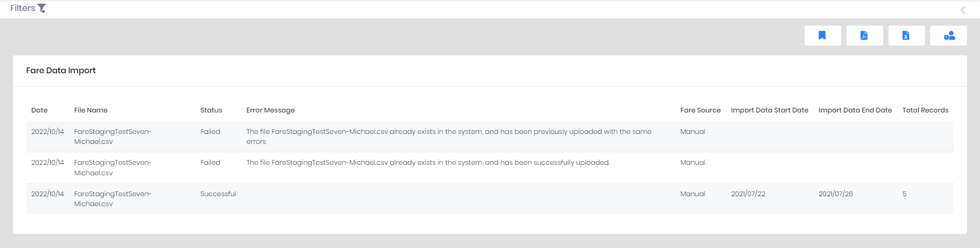This screenshot has height=248, width=980.
Task: Select the Successful status import row
Action: [x=489, y=199]
